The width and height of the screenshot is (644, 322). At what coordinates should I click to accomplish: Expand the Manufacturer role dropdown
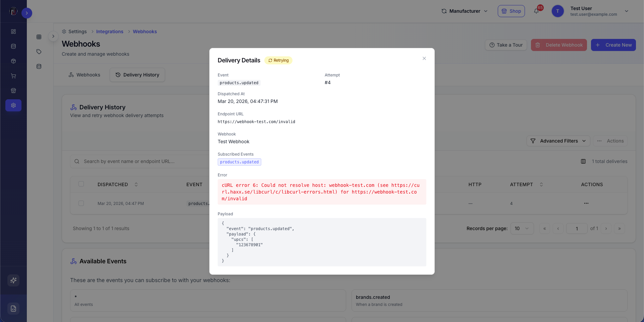click(x=465, y=11)
